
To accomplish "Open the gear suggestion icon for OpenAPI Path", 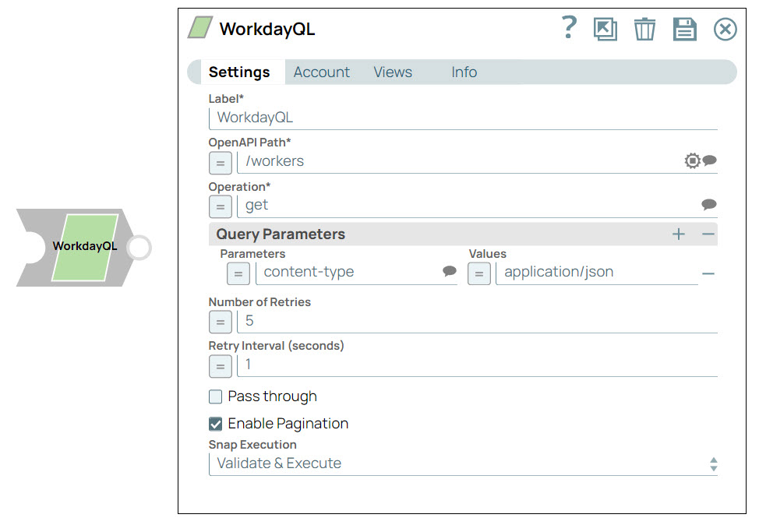I will tap(692, 160).
